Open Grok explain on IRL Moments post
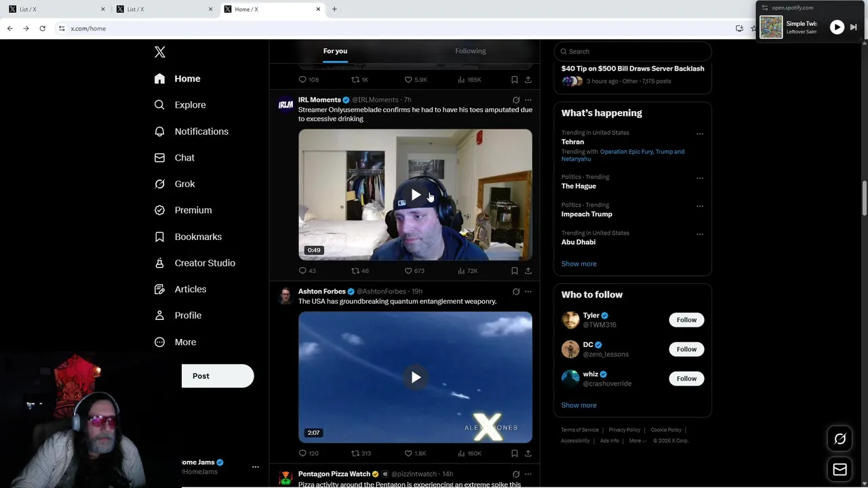This screenshot has width=868, height=488. click(516, 100)
